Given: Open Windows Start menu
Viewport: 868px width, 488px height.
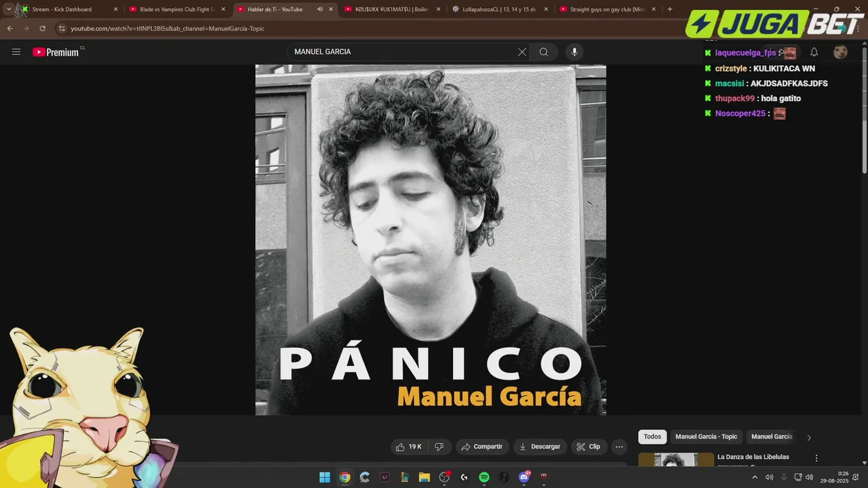Looking at the screenshot, I should point(325,477).
